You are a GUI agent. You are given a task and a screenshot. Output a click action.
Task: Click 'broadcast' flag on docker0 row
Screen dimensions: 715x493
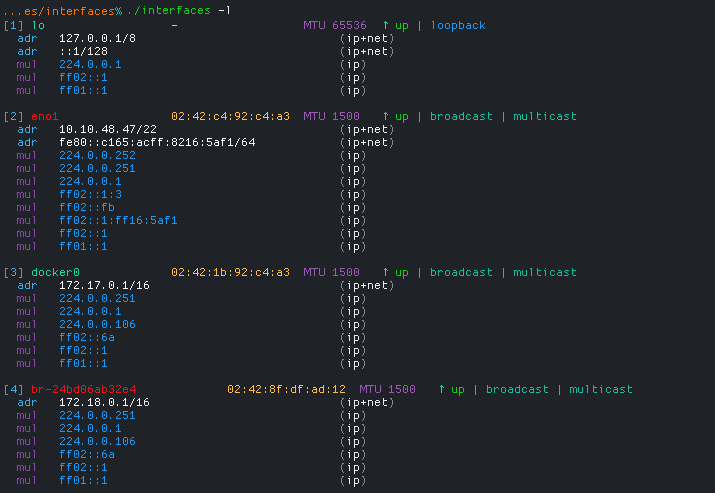tap(461, 272)
